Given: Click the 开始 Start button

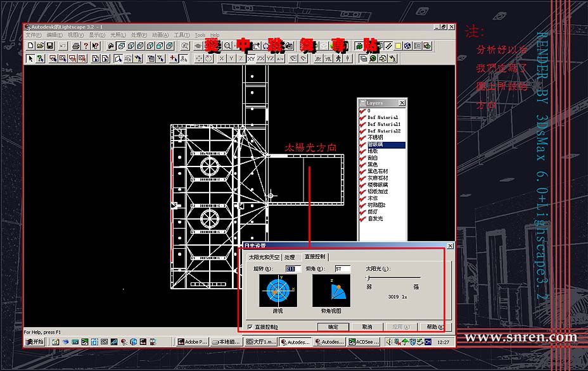Looking at the screenshot, I should (34, 342).
